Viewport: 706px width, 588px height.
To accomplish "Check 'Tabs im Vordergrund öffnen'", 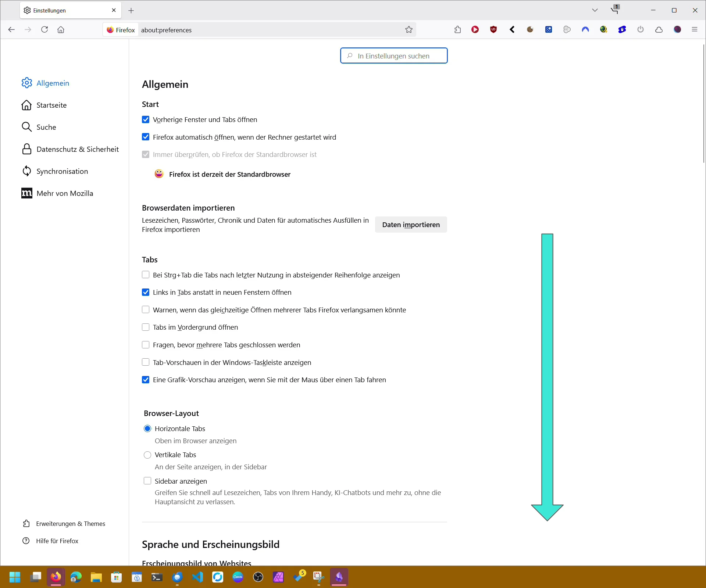I will pyautogui.click(x=146, y=327).
